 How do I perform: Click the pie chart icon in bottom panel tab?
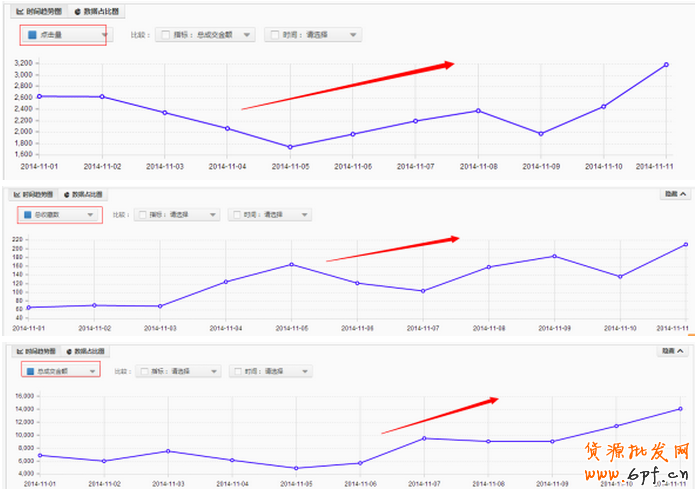[67, 352]
